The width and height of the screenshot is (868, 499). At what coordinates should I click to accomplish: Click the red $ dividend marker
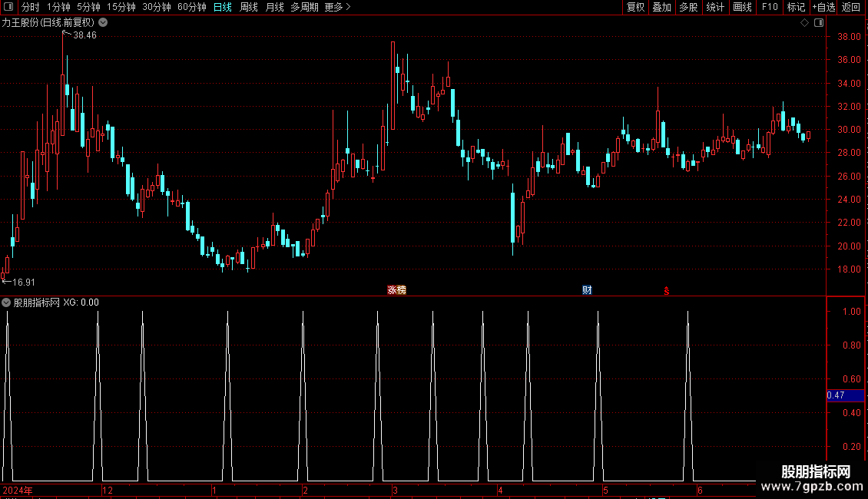point(667,291)
